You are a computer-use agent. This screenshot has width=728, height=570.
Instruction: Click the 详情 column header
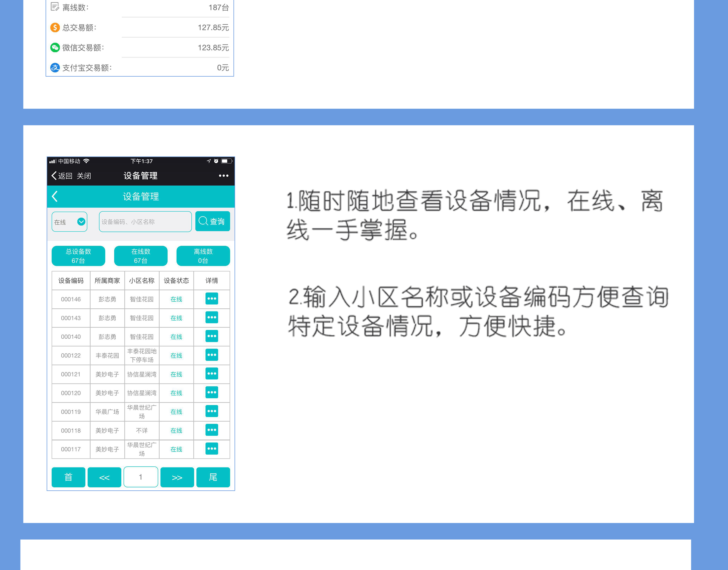point(212,280)
